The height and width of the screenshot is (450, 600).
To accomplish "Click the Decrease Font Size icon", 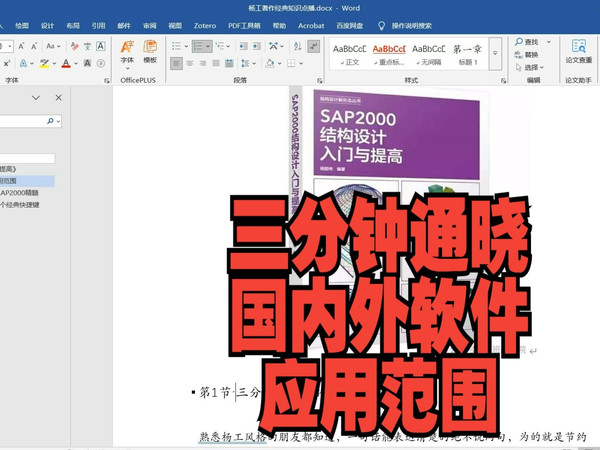I will (x=34, y=46).
